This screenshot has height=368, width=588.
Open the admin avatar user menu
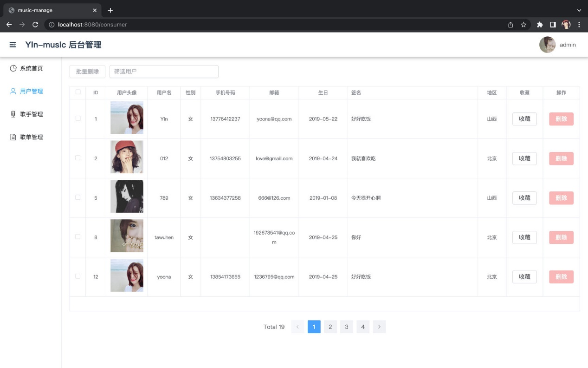548,45
